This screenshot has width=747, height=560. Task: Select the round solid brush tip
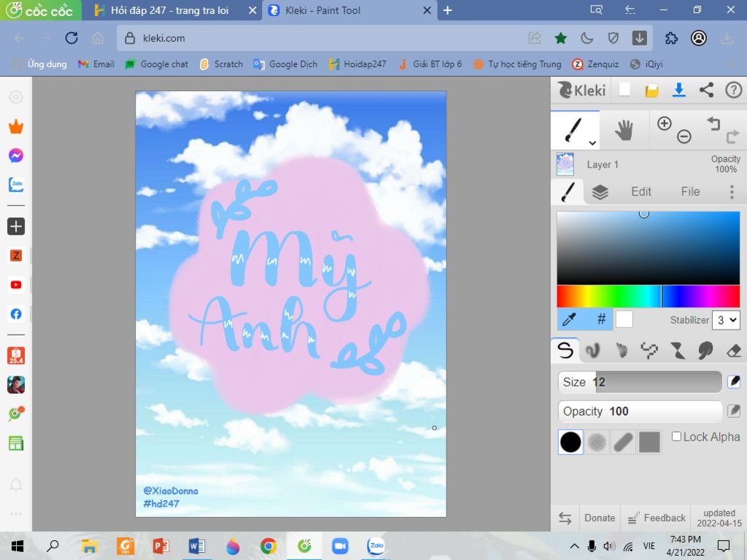[x=570, y=442]
